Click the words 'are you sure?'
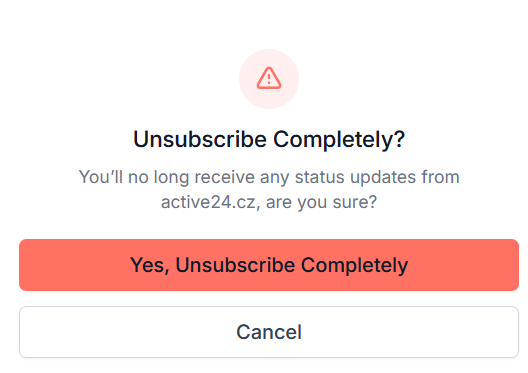528x373 pixels. point(321,202)
